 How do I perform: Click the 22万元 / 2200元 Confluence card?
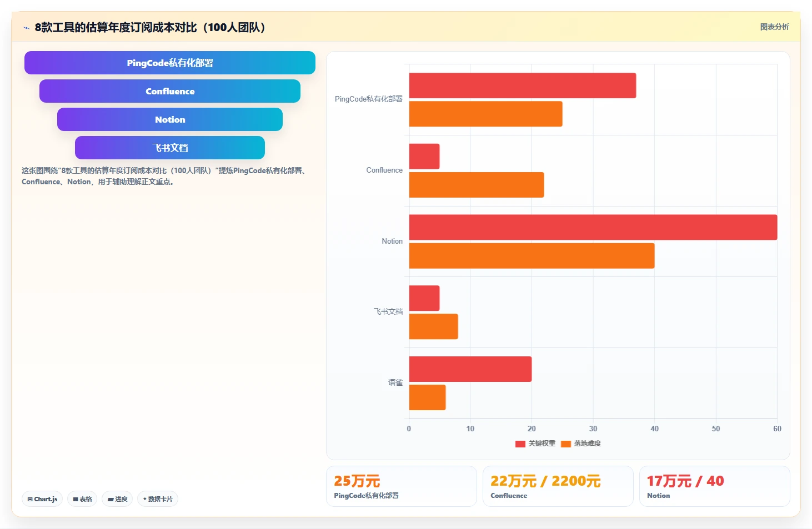(558, 486)
